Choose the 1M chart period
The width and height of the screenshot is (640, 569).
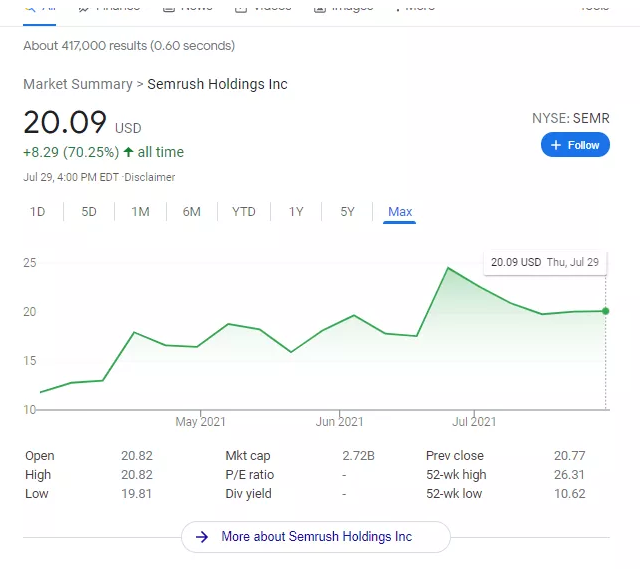click(x=140, y=211)
